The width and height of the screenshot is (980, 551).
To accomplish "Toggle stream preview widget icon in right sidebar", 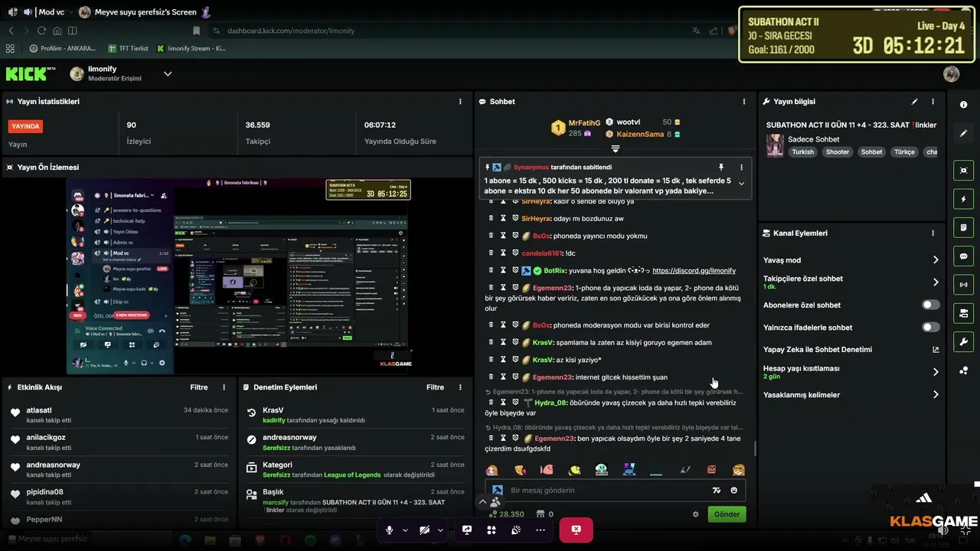I will [963, 171].
